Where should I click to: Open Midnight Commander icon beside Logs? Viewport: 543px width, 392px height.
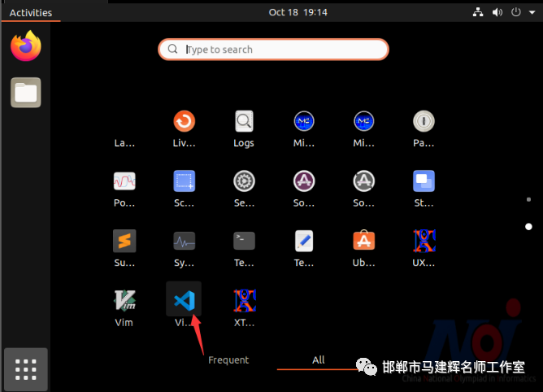point(304,121)
